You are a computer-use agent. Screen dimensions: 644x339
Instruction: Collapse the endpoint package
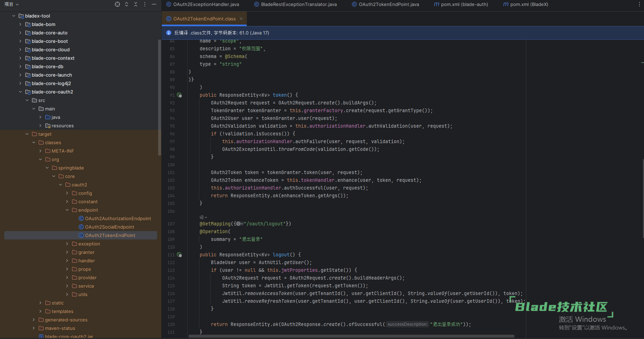pos(67,210)
